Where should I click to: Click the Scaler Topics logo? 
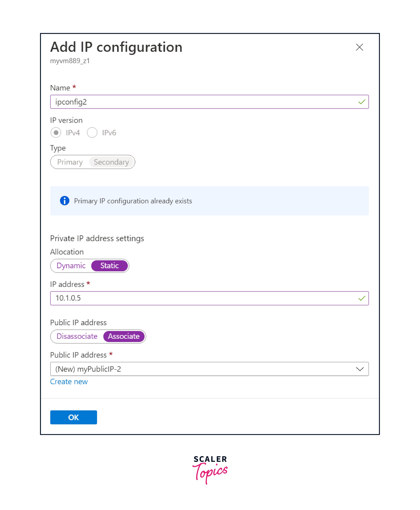pos(210,469)
